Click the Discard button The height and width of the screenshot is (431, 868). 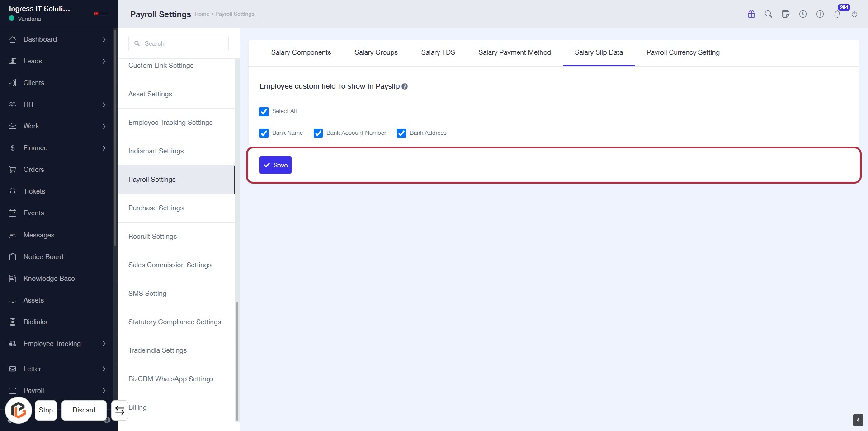point(84,410)
